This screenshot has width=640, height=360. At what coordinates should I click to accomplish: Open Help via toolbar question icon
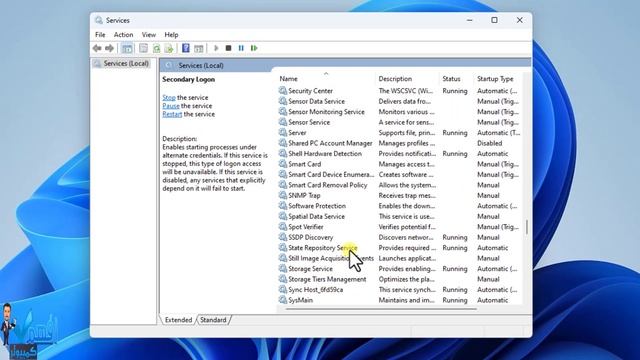tap(186, 48)
